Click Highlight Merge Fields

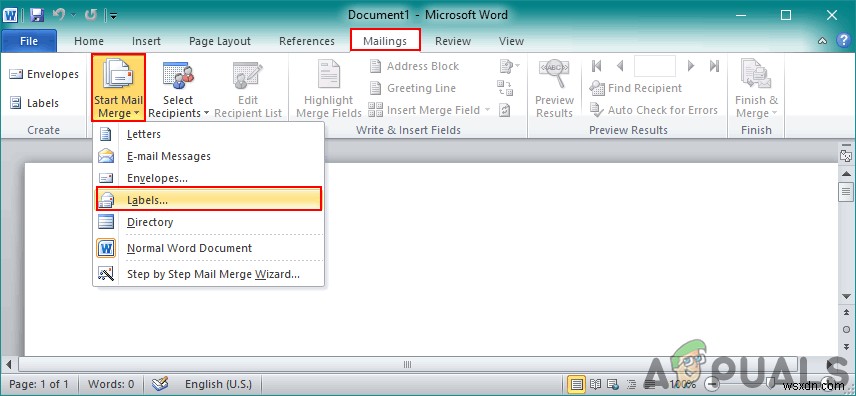point(329,90)
